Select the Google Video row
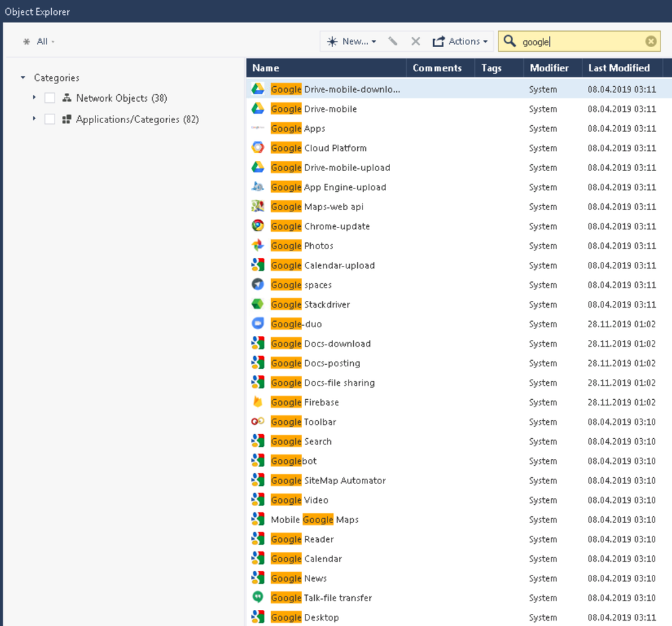The height and width of the screenshot is (626, 672). pos(459,500)
